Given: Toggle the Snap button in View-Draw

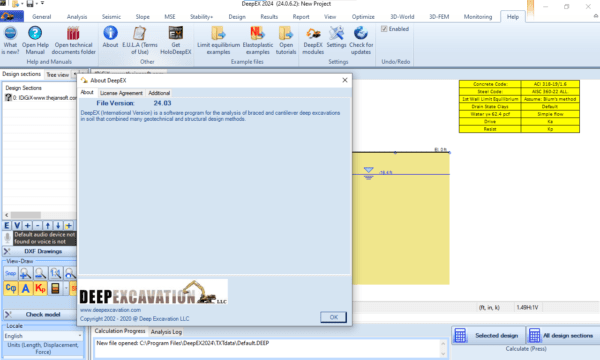Looking at the screenshot, I should [x=11, y=273].
